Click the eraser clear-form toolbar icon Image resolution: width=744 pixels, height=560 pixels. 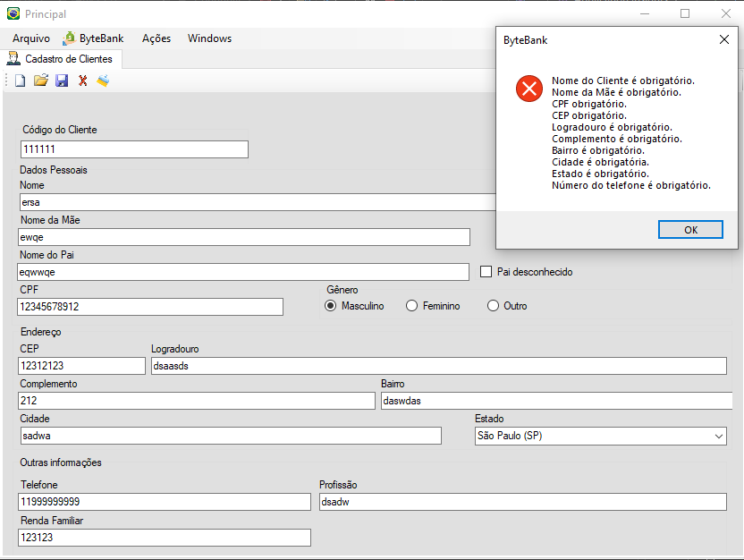(103, 81)
